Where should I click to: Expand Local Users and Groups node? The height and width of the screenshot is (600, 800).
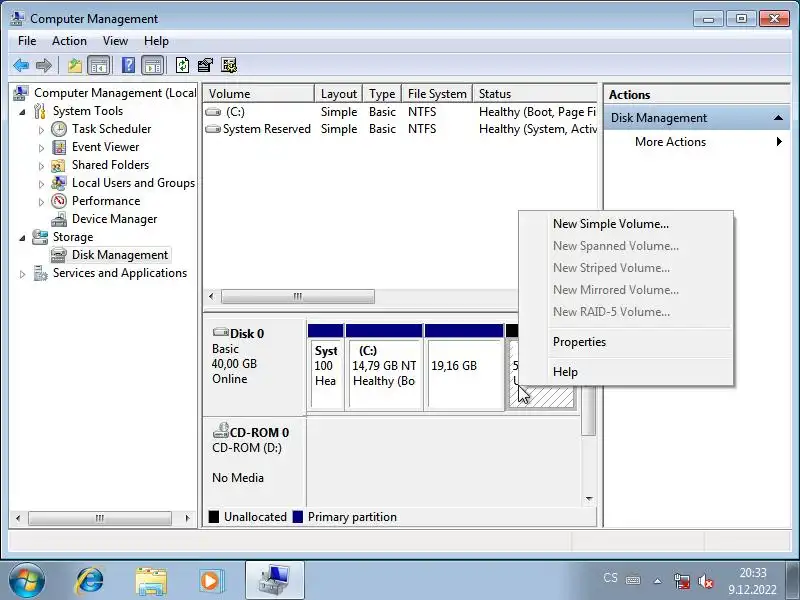(41, 184)
